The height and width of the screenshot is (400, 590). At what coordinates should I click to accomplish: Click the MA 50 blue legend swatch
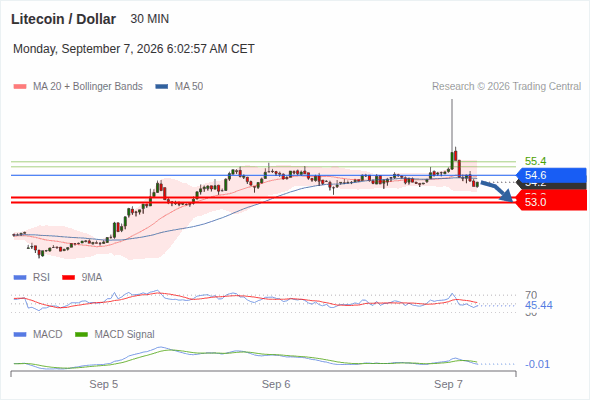click(x=162, y=87)
